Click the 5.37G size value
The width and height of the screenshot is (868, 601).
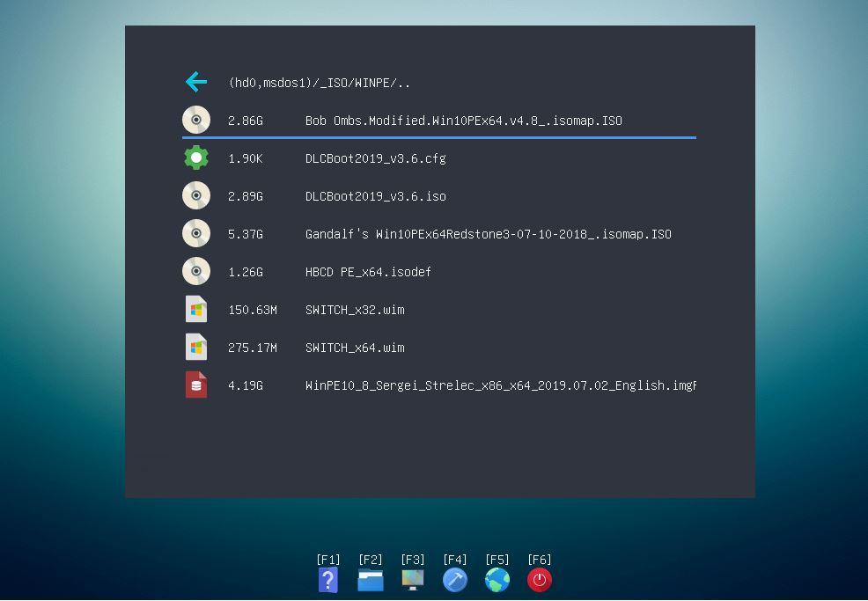[246, 234]
